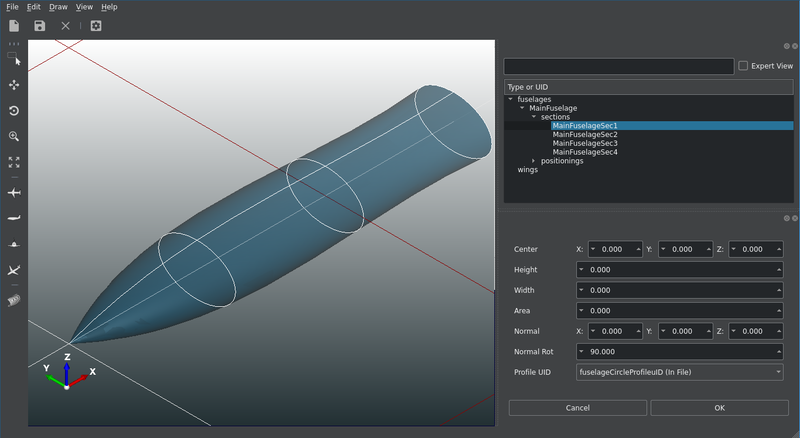800x438 pixels.
Task: Click the new file icon in toolbar
Action: point(14,26)
